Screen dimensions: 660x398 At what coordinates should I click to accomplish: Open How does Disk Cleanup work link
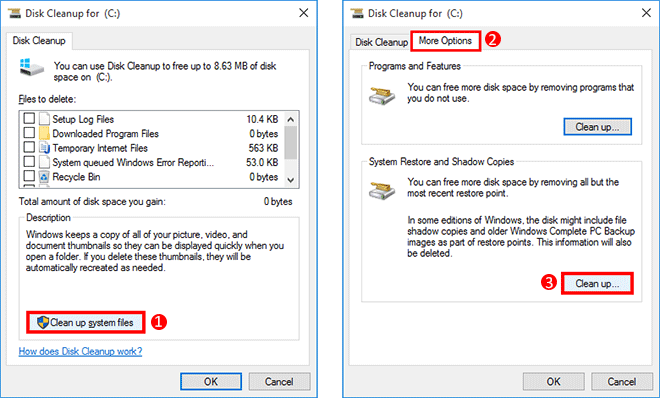tap(80, 351)
